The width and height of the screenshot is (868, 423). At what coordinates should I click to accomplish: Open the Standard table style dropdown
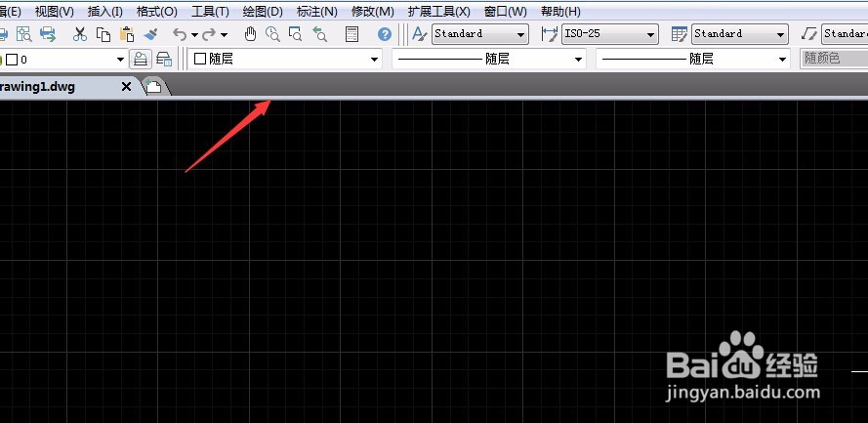[x=739, y=34]
